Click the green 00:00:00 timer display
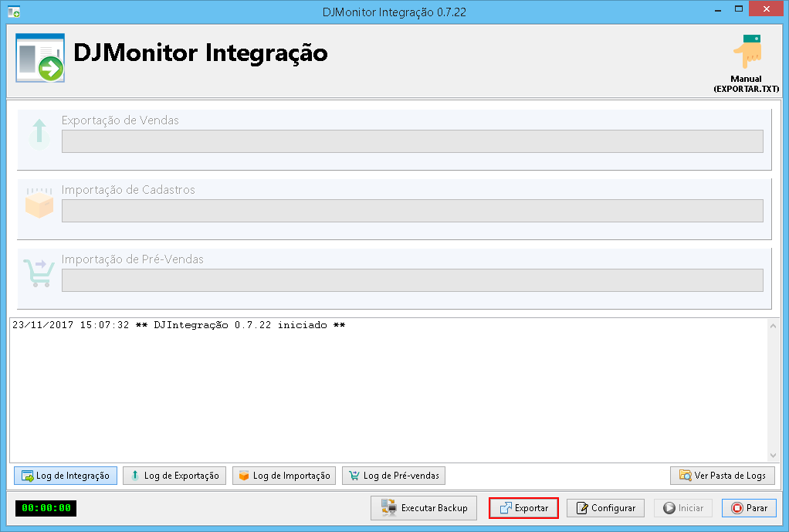 click(x=46, y=508)
